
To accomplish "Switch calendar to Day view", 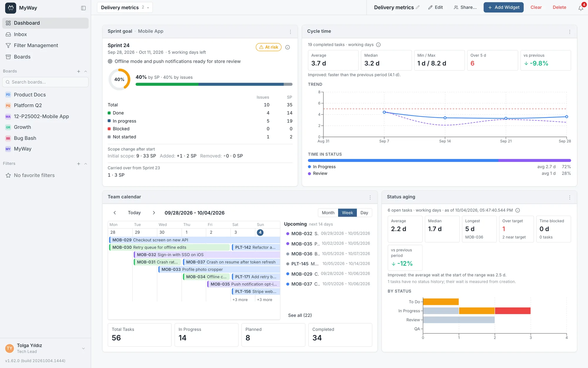I will 364,213.
